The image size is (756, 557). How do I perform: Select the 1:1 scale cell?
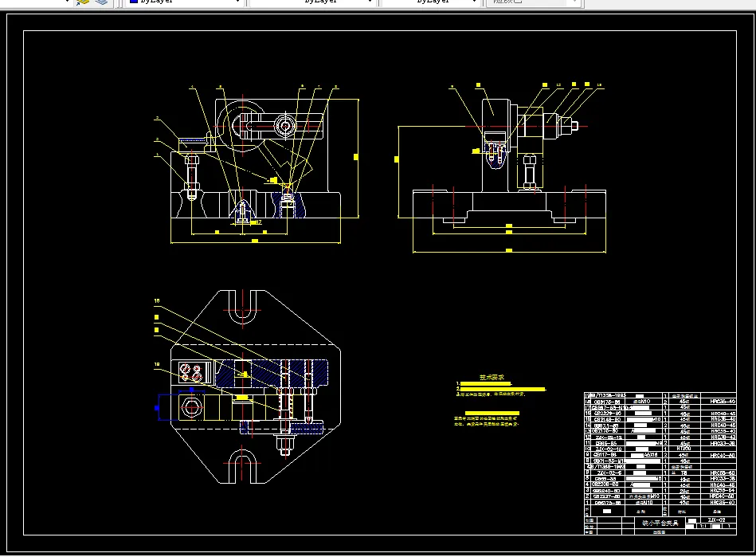pyautogui.click(x=703, y=526)
